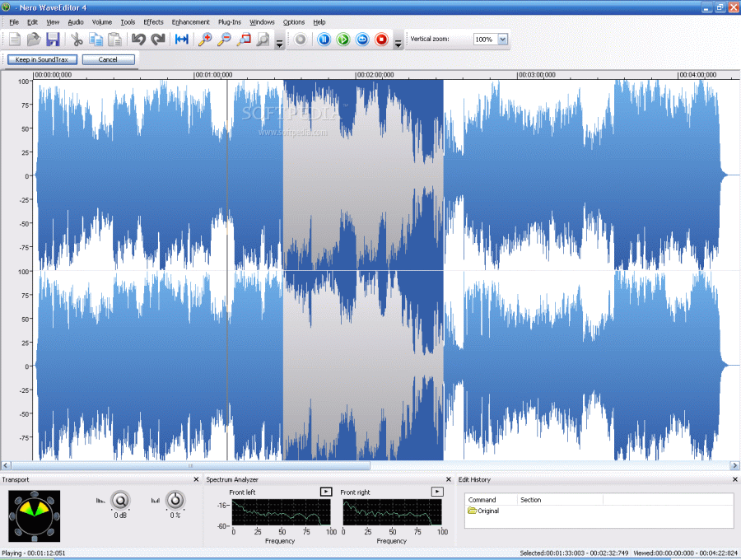Screen dimensions: 741x560
Task: Cut the selection with scissors icon
Action: point(77,40)
